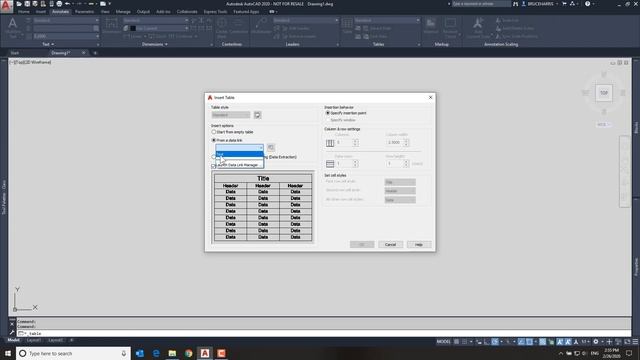
Task: Select the Specify window option
Action: pyautogui.click(x=341, y=120)
